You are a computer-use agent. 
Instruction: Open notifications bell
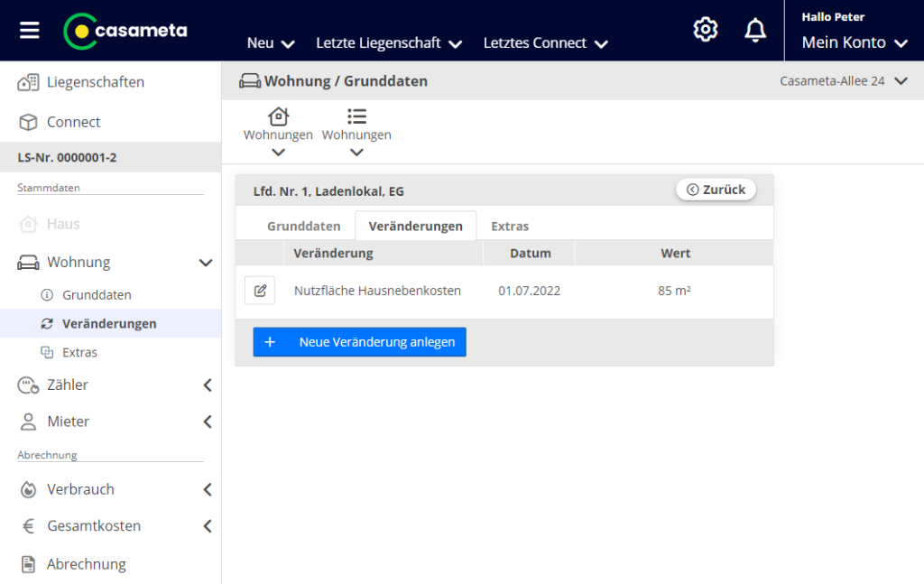(755, 30)
